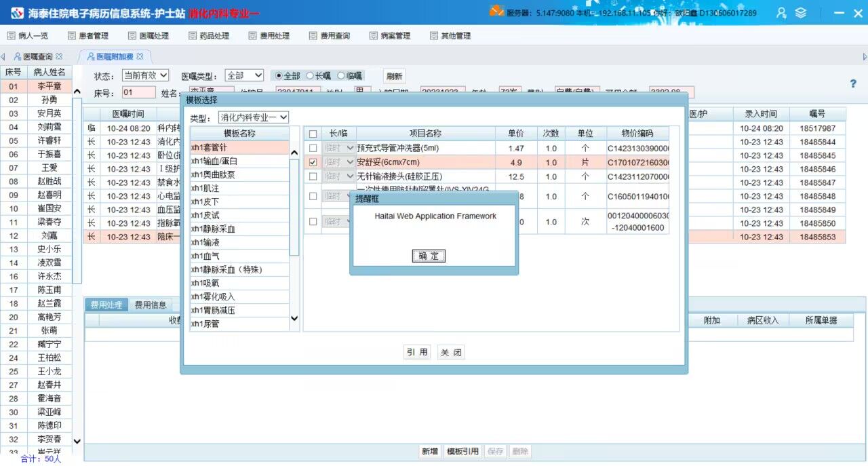Click the 模板引用 button

(x=462, y=452)
